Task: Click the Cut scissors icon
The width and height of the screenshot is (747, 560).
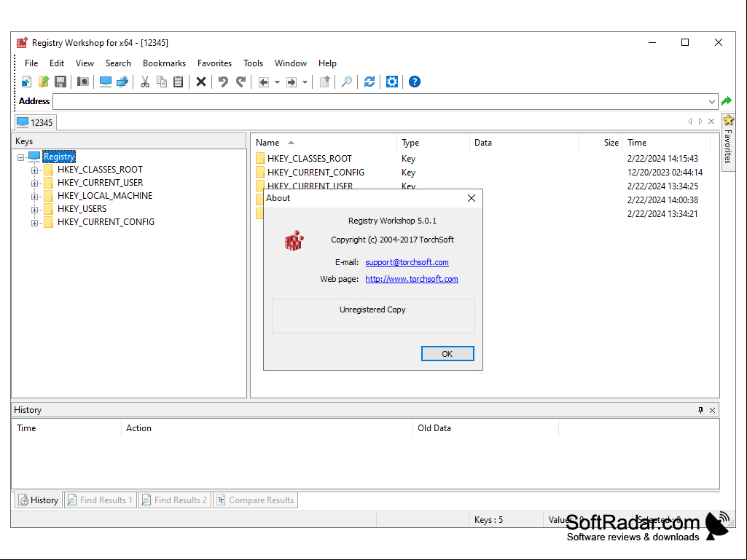Action: (145, 82)
